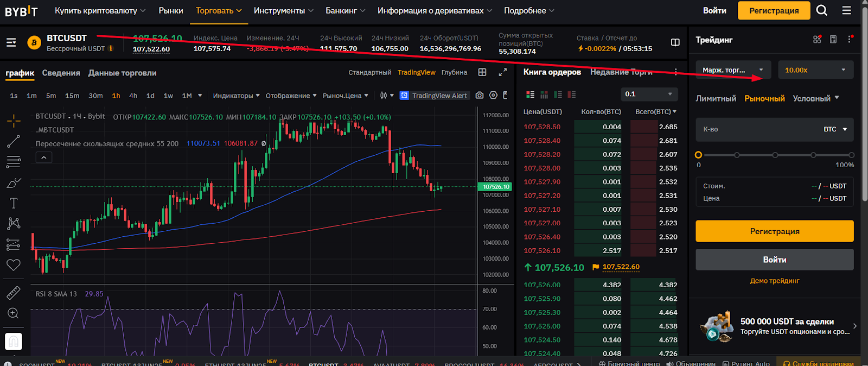Image resolution: width=868 pixels, height=366 pixels.
Task: Show only buy orders in order book
Action: click(x=558, y=94)
